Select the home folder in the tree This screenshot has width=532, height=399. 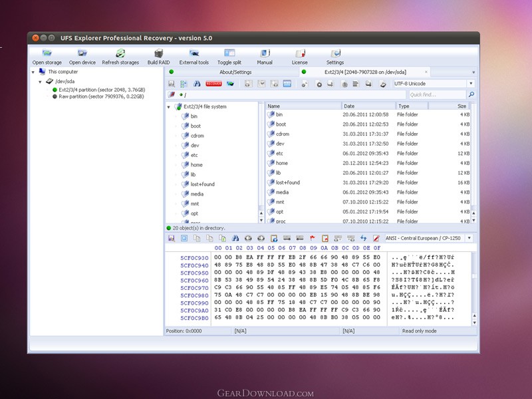point(196,165)
